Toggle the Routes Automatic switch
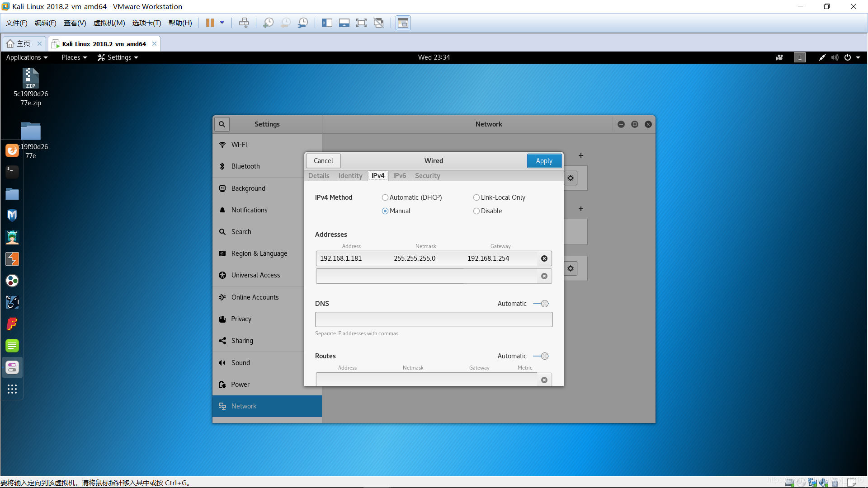The height and width of the screenshot is (488, 868). 541,356
